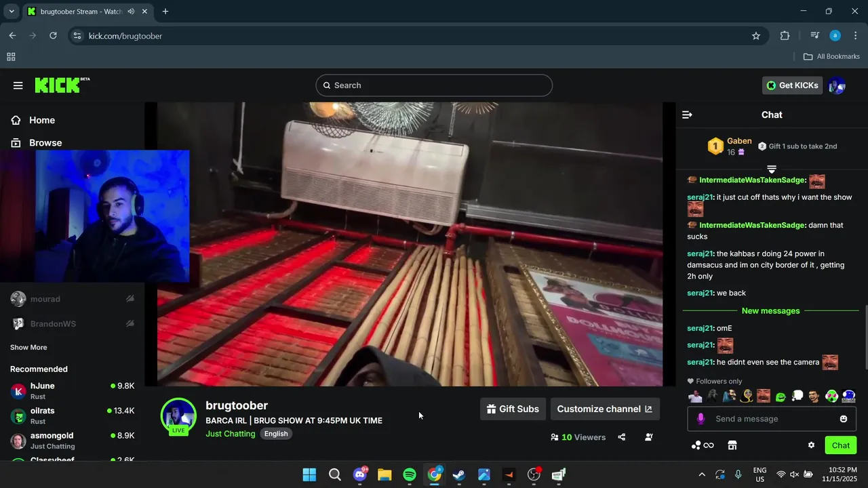Click the purple microphone icon in chat
This screenshot has width=868, height=488.
701,419
